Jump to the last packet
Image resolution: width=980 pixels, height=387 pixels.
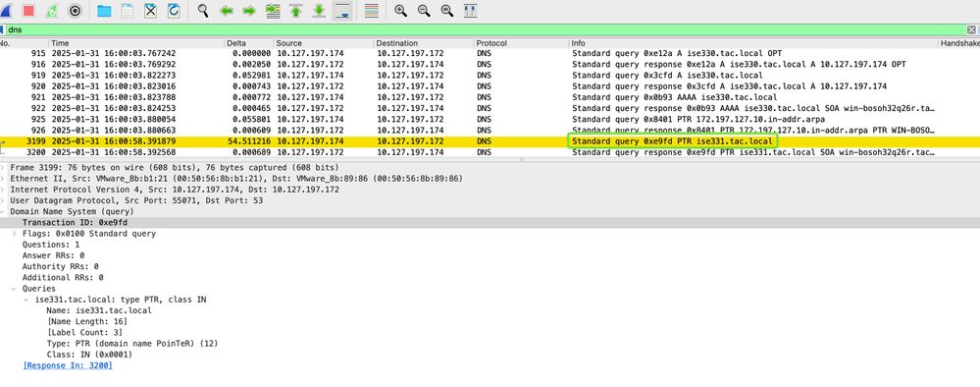[319, 10]
